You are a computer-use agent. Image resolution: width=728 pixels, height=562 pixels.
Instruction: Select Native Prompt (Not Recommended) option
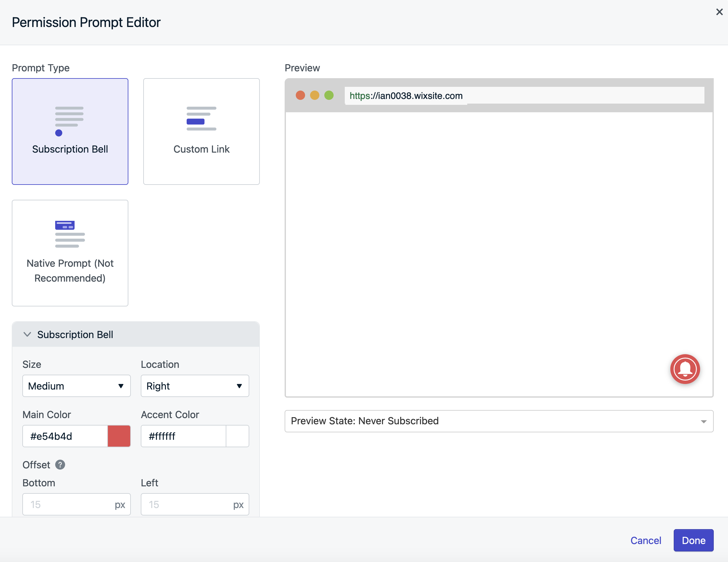pyautogui.click(x=70, y=253)
